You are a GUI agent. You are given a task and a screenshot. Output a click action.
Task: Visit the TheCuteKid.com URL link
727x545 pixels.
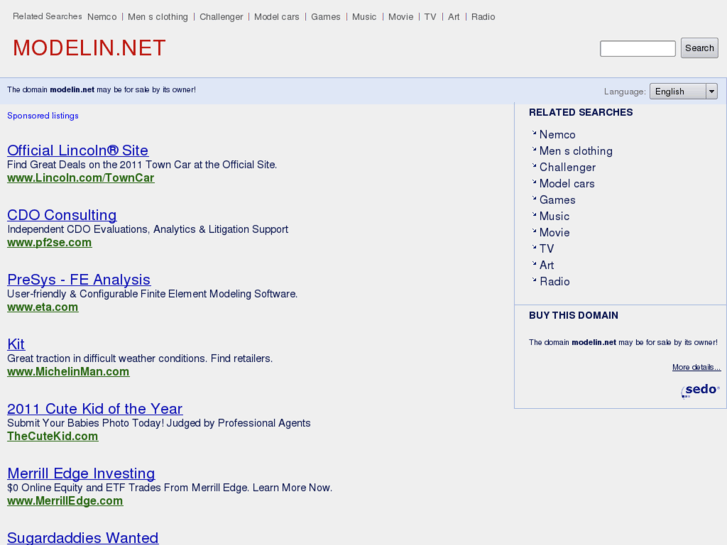[x=52, y=436]
